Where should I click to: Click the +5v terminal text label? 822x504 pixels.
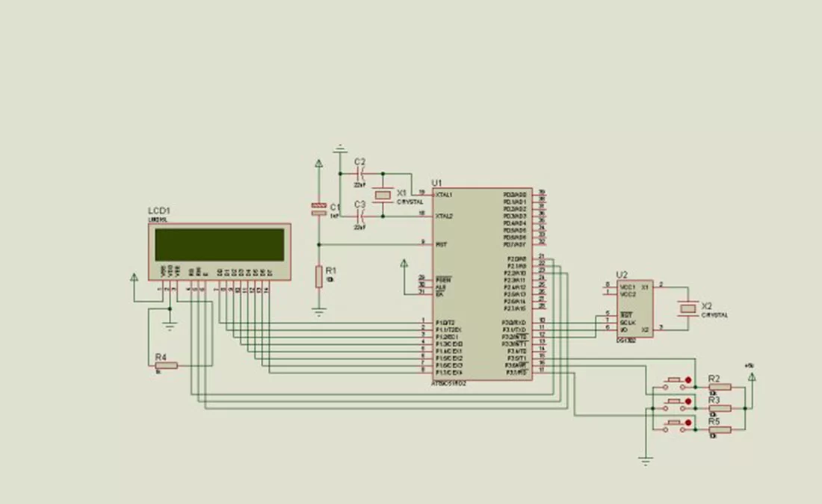tap(749, 366)
